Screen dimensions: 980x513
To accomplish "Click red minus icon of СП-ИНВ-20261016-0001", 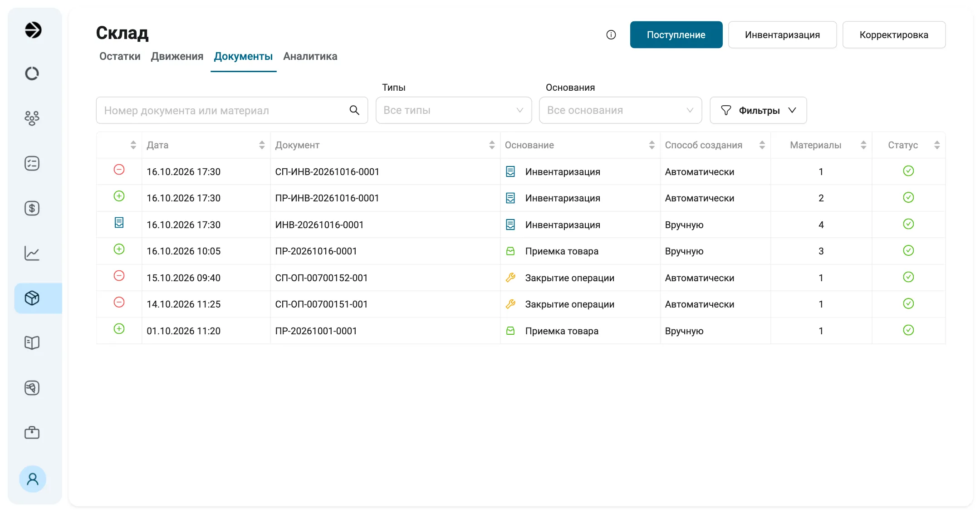I will point(119,170).
